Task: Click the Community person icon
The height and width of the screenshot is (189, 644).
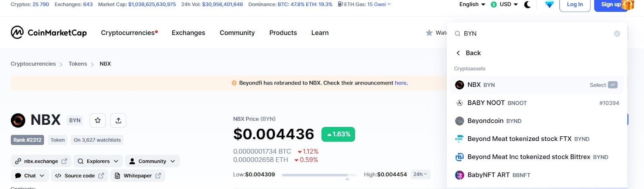Action: 132,161
